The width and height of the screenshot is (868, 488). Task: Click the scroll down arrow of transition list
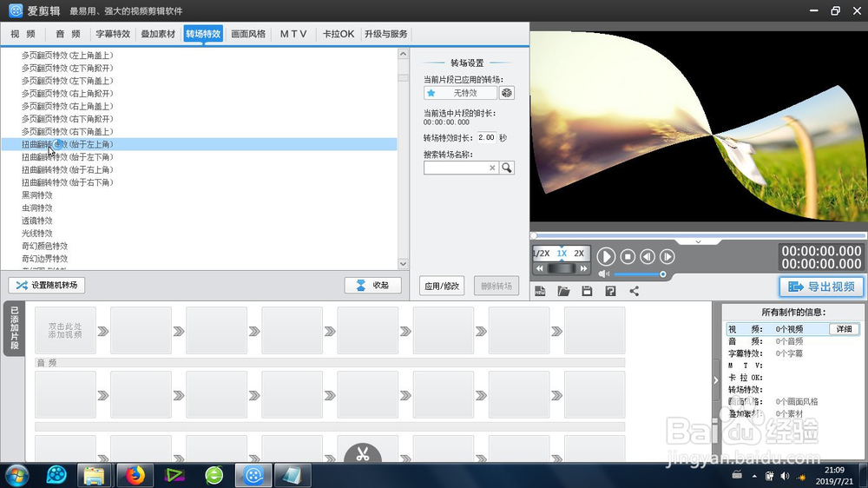[403, 264]
